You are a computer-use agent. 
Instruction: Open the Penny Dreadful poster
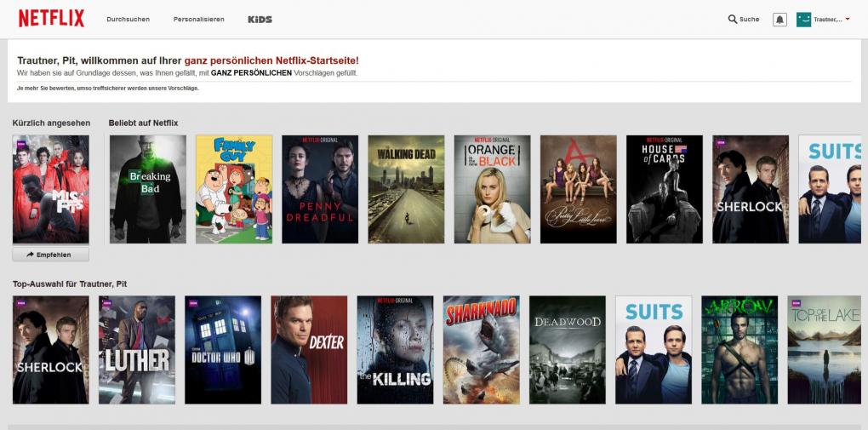(320, 190)
